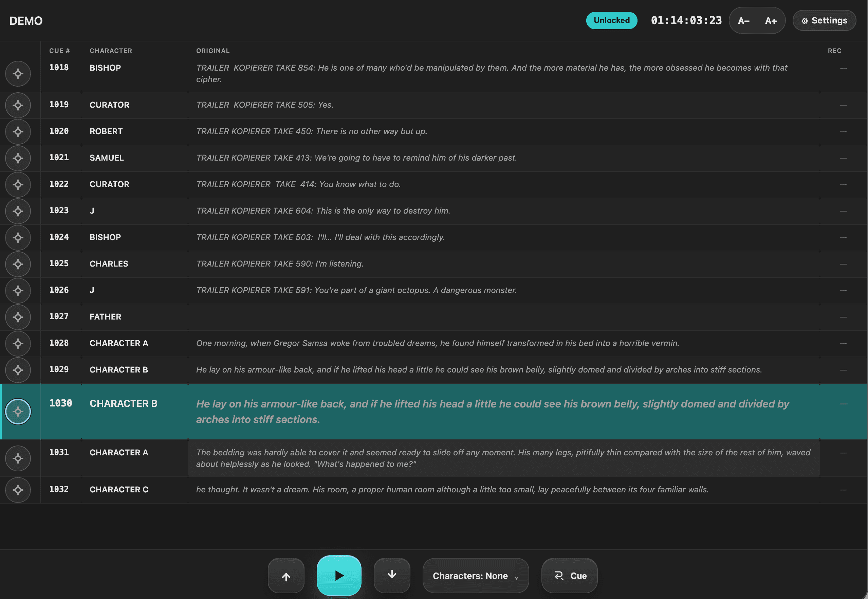
Task: Click the crosshair icon for cue 1032
Action: click(18, 490)
